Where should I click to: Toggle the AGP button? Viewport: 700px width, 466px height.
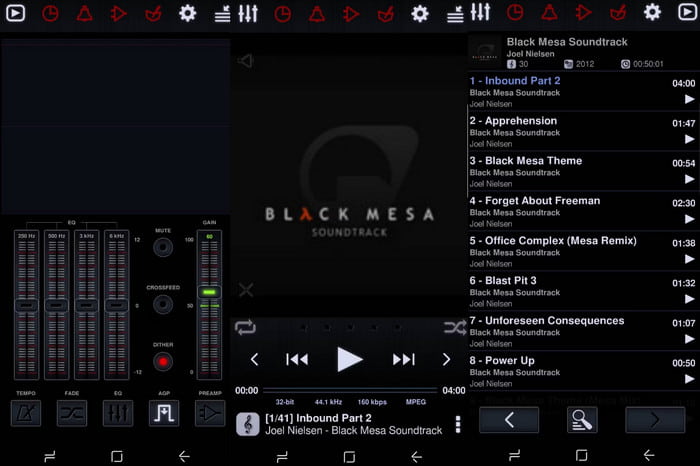(x=164, y=413)
